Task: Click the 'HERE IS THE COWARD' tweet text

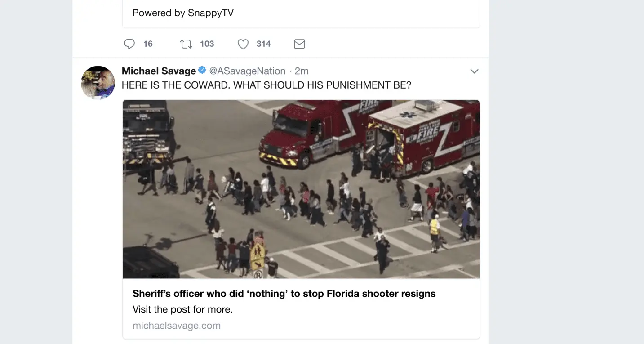Action: (266, 85)
